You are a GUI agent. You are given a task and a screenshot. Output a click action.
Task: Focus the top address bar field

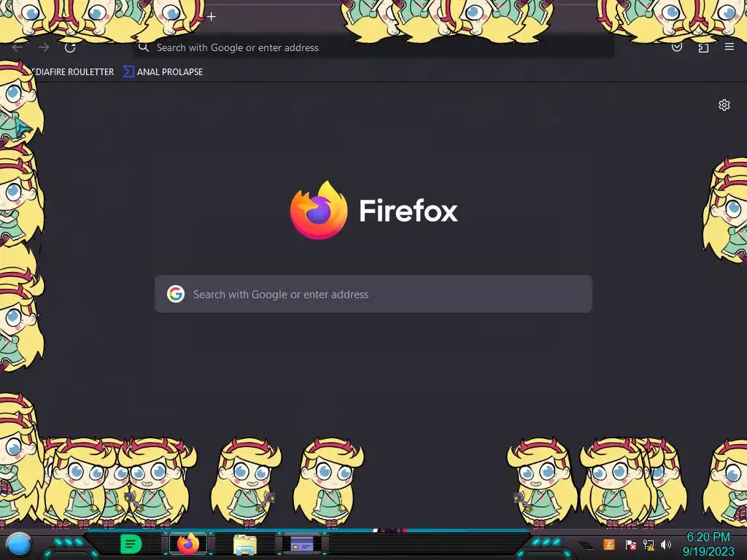point(373,47)
